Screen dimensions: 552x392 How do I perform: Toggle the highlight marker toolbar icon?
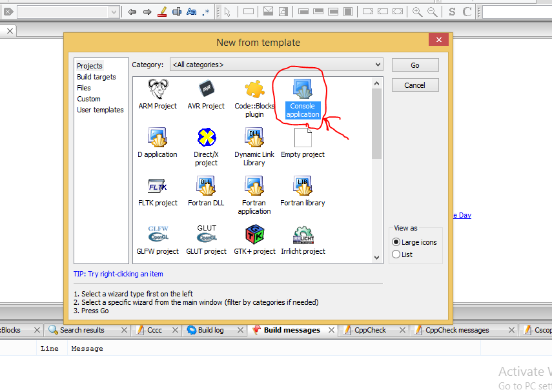point(162,12)
